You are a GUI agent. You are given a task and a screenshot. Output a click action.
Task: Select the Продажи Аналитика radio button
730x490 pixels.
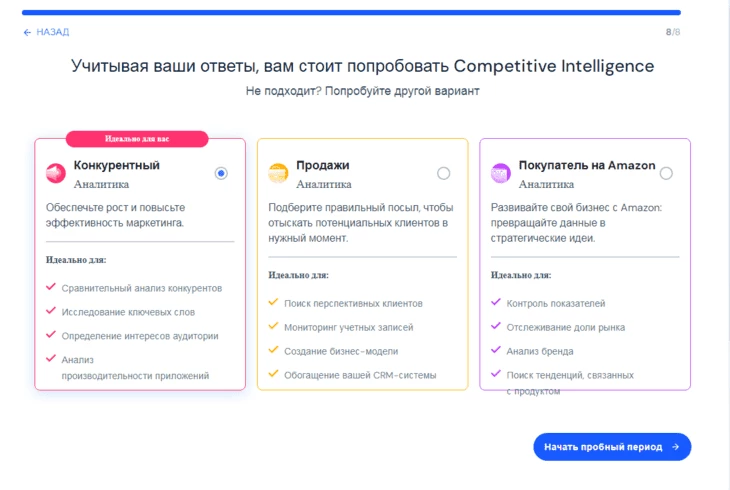pyautogui.click(x=444, y=173)
